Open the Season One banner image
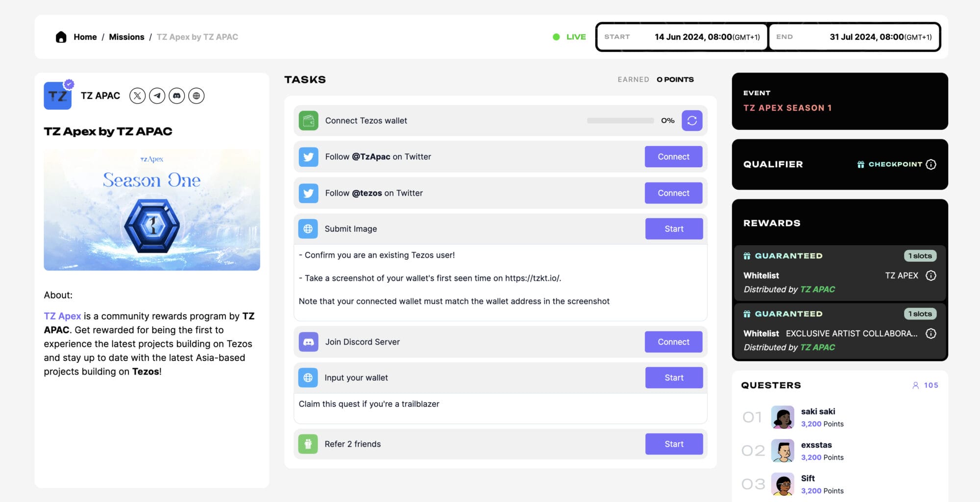This screenshot has width=980, height=502. [x=152, y=210]
